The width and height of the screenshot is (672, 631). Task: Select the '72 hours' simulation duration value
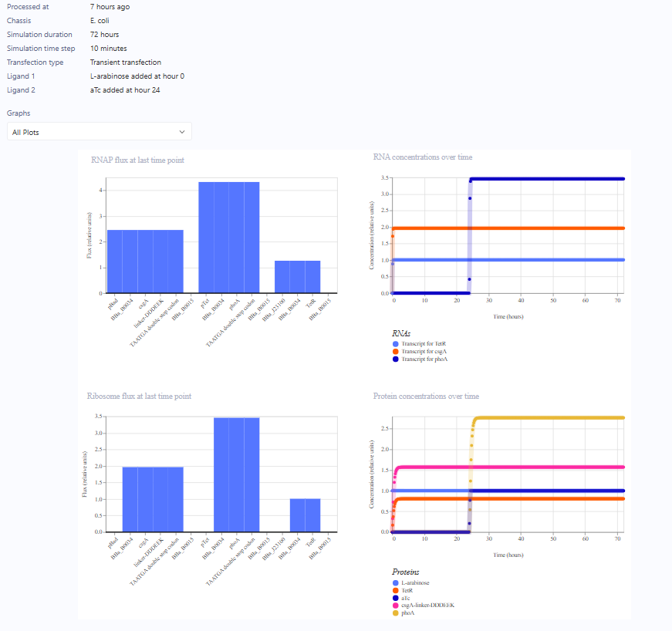[x=105, y=34]
